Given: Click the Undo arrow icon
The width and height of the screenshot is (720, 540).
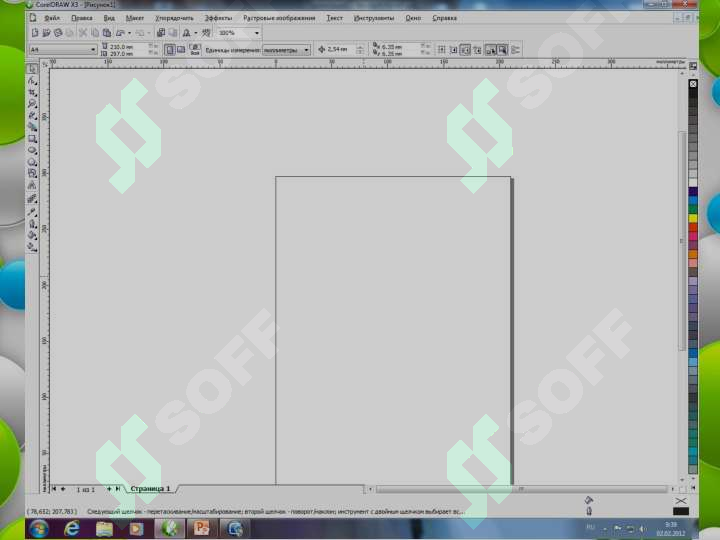Looking at the screenshot, I should pos(120,33).
